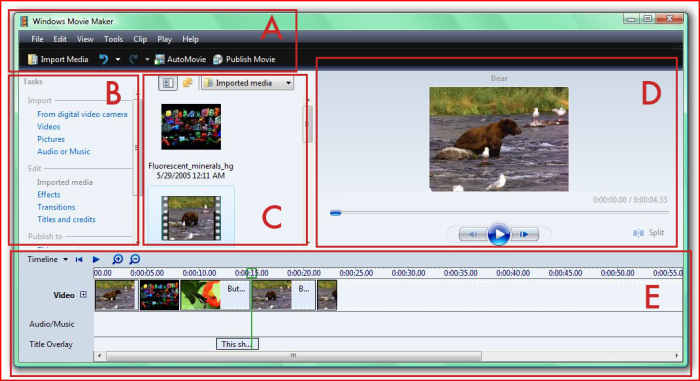Rewind the timeline to the start
The height and width of the screenshot is (381, 700).
[79, 260]
